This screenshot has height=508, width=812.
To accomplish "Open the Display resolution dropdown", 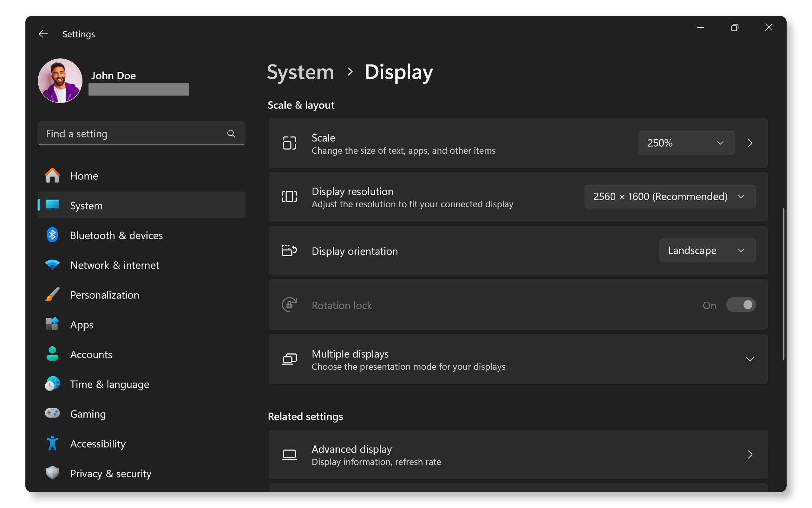I will 670,197.
